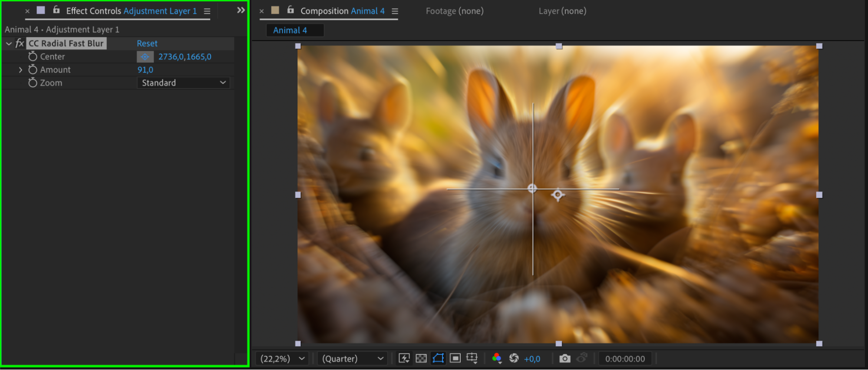Switch to the Footage (none) tab

[454, 11]
